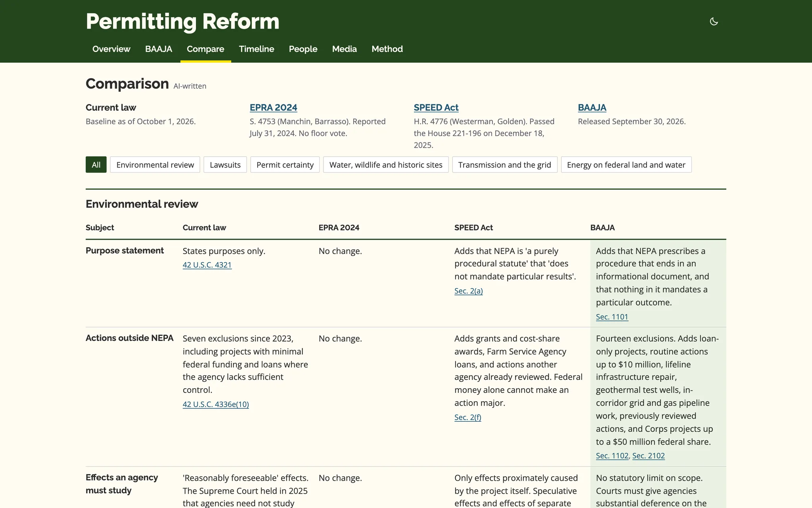Viewport: 812px width, 508px height.
Task: Toggle dark mode with the moon icon
Action: click(x=714, y=21)
